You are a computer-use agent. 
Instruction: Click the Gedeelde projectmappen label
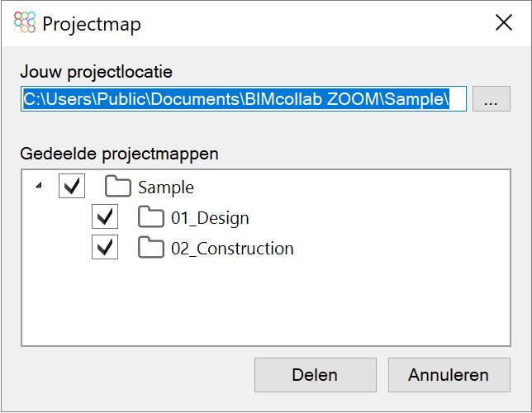click(120, 154)
